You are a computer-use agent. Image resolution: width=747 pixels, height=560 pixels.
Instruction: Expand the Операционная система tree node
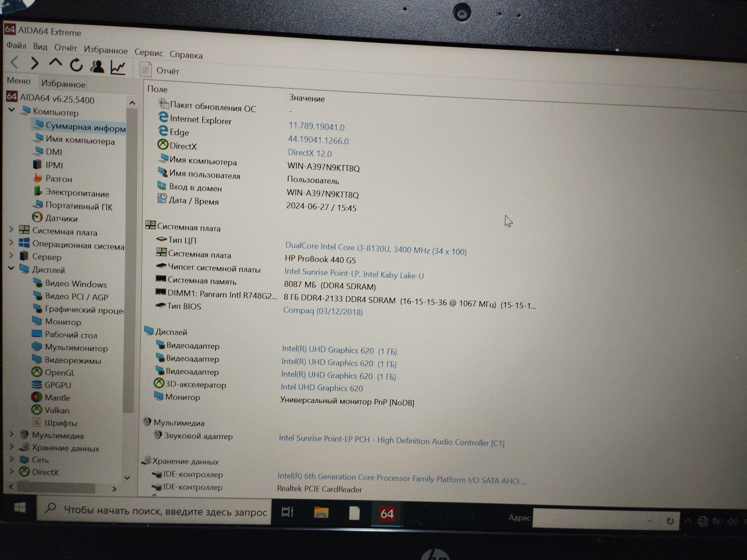[x=11, y=243]
